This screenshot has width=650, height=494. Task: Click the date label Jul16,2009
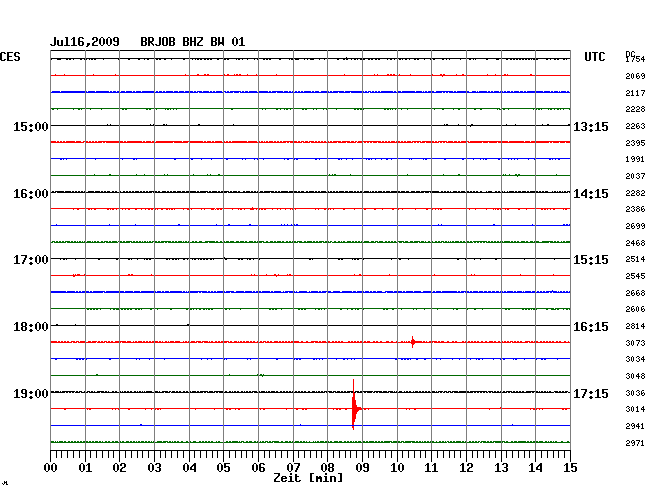pyautogui.click(x=85, y=42)
